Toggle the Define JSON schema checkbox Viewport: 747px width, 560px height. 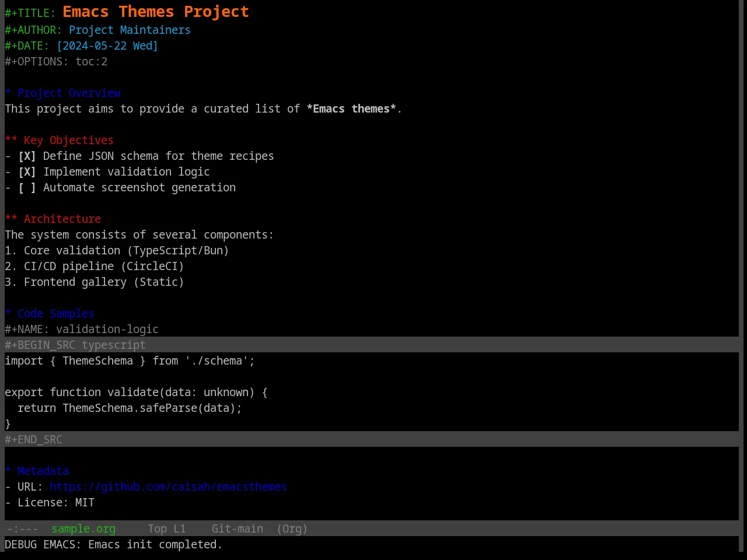click(x=27, y=156)
